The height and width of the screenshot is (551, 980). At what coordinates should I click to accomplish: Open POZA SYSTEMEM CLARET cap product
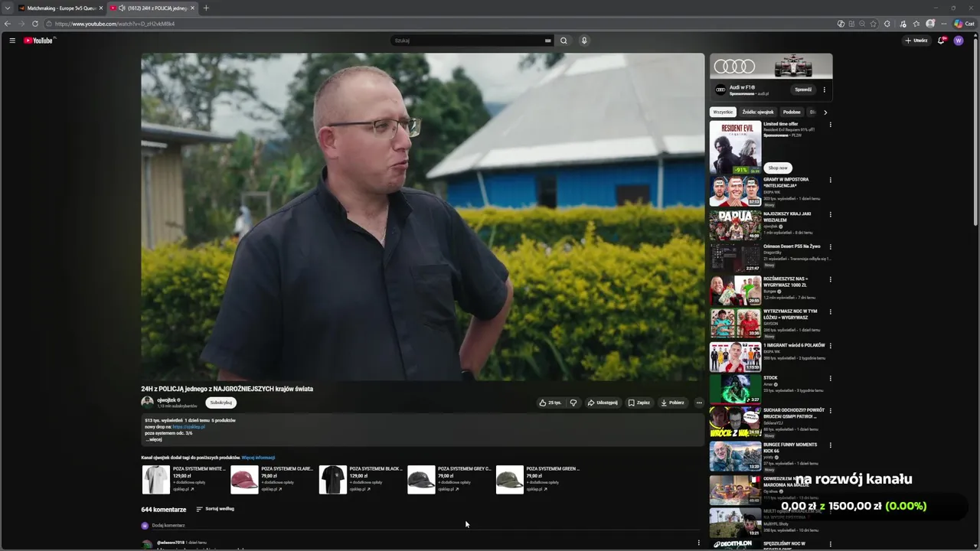(273, 479)
